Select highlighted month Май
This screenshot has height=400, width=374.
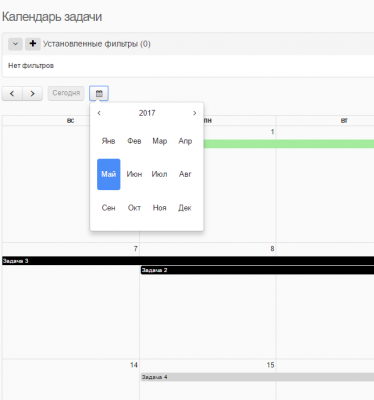[109, 174]
